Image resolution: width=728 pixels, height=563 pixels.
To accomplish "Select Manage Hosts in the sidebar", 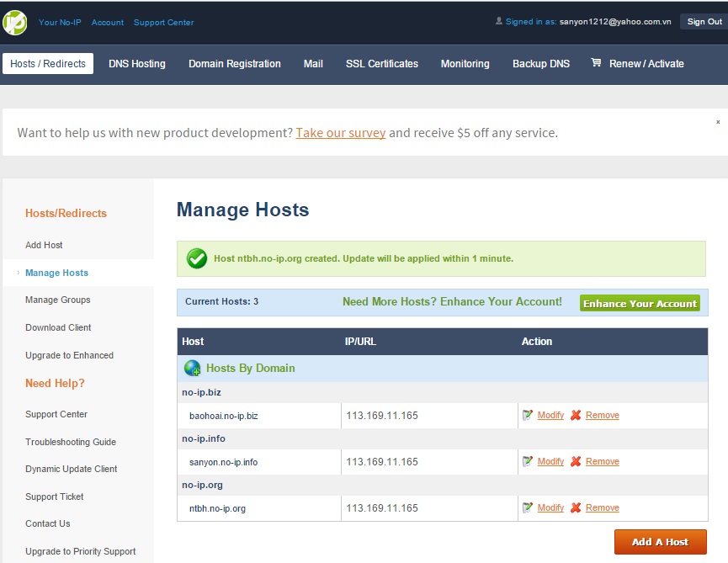I will (56, 273).
